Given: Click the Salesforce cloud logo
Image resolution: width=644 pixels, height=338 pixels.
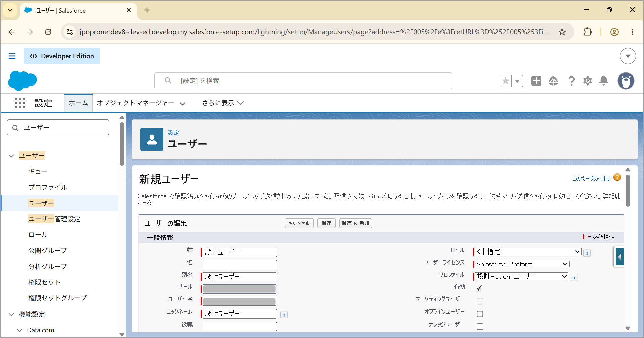Looking at the screenshot, I should click(x=22, y=81).
